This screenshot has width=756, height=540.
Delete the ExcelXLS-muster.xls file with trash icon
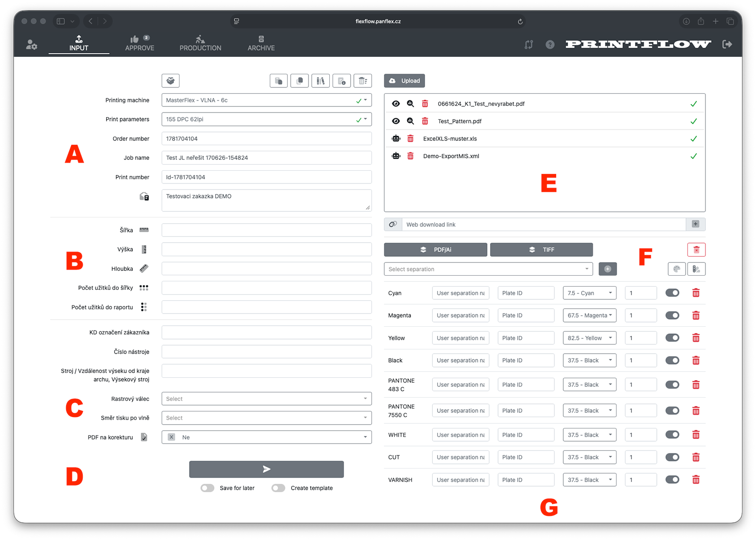(x=411, y=139)
